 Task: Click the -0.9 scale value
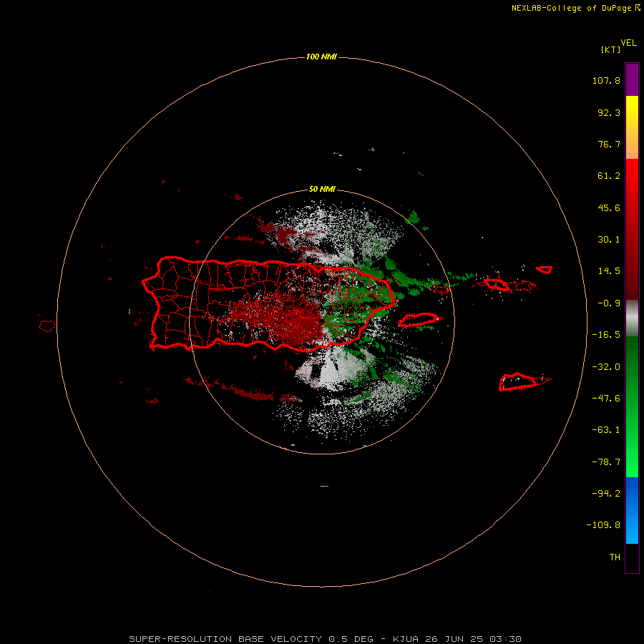609,303
